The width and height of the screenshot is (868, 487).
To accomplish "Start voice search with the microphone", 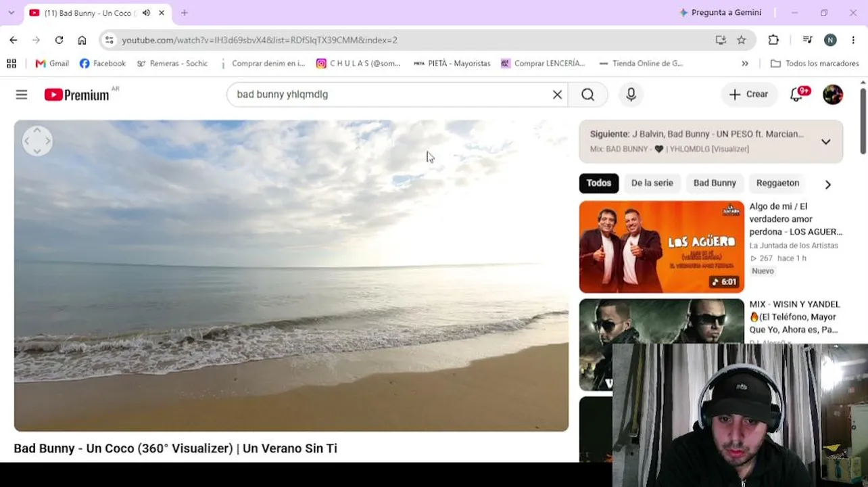I will click(631, 95).
